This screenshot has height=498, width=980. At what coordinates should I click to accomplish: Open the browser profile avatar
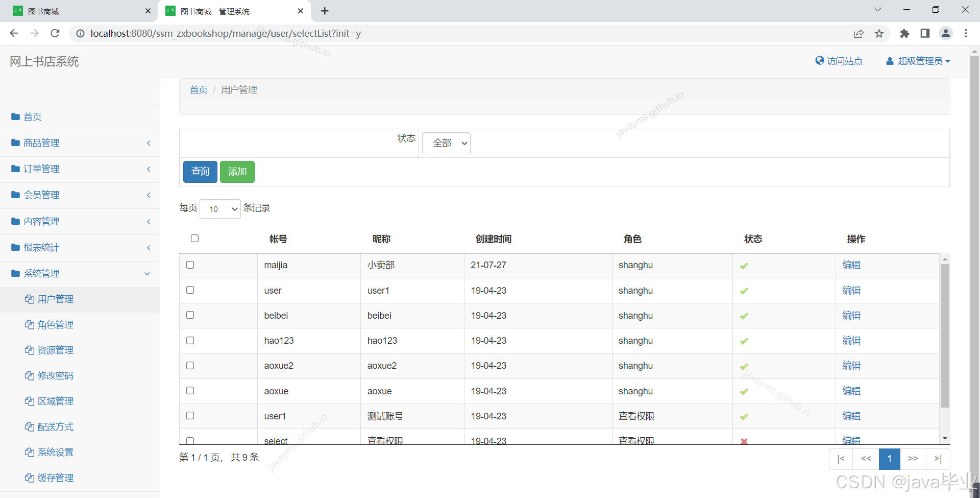coord(945,33)
